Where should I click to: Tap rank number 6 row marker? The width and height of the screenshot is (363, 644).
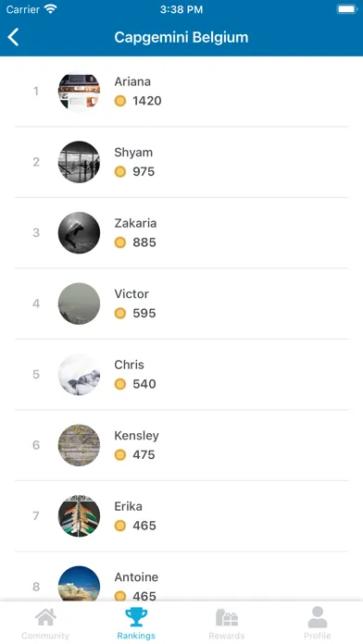36,445
